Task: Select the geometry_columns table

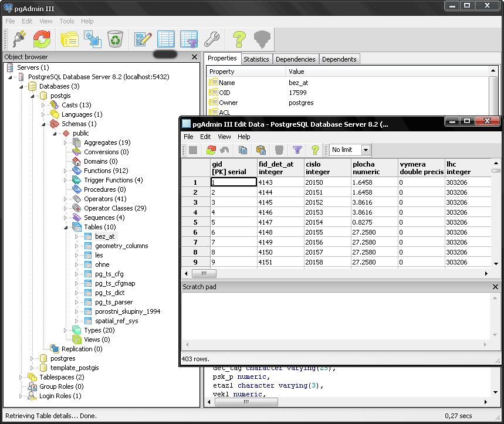Action: (x=121, y=246)
